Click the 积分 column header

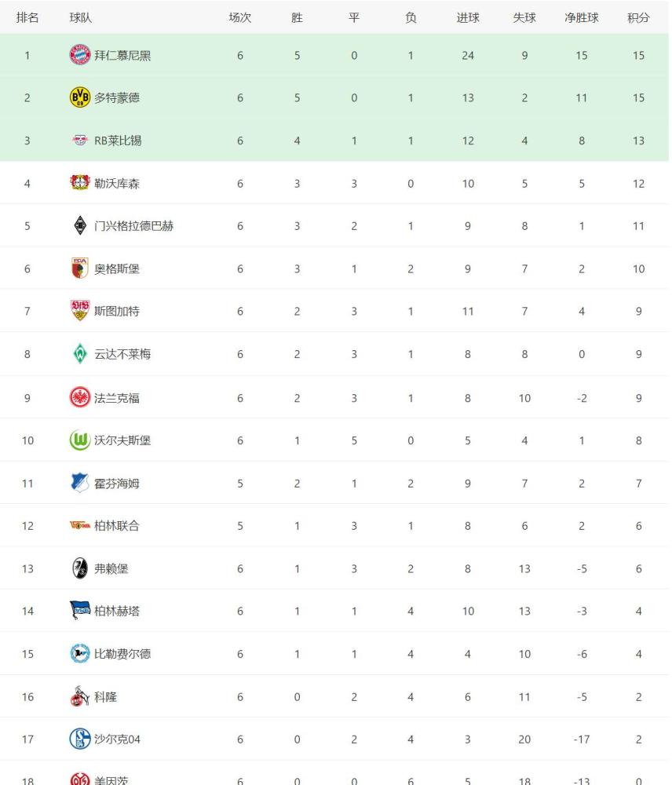coord(638,18)
